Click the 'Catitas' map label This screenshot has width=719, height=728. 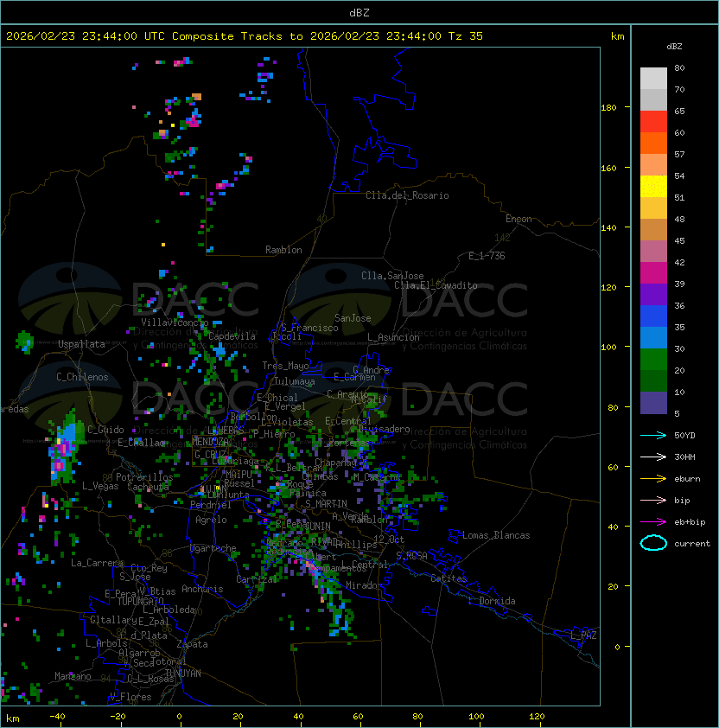point(449,578)
